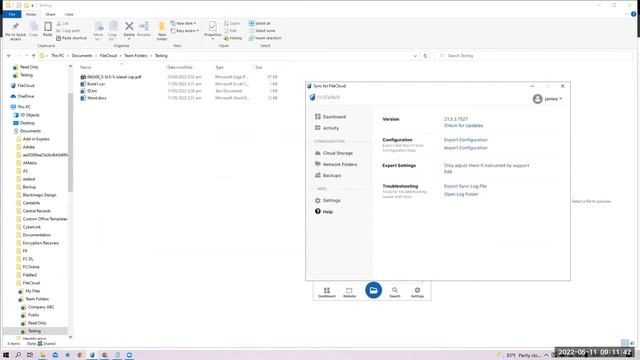Open Network Folders in Sync sidebar

(x=336, y=164)
